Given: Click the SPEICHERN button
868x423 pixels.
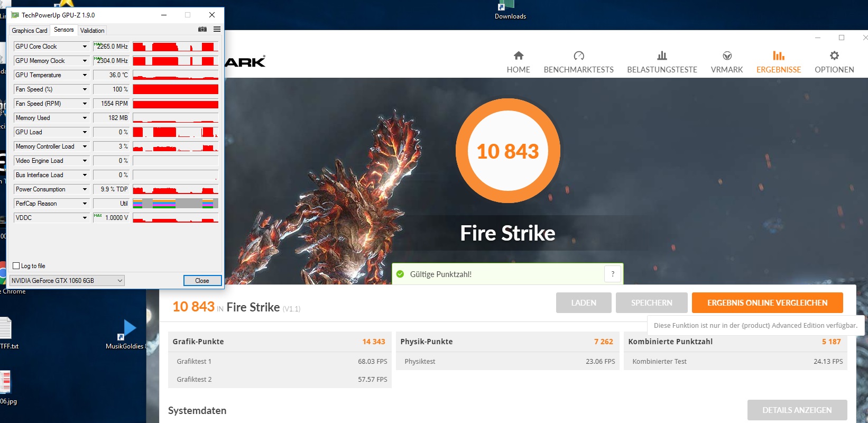Looking at the screenshot, I should pos(652,303).
